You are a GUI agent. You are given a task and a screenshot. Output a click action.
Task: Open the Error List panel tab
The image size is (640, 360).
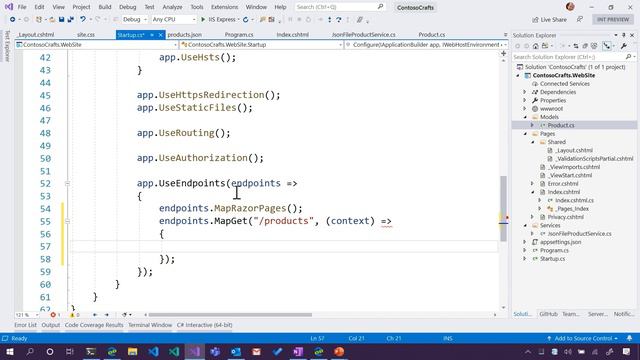pos(25,325)
